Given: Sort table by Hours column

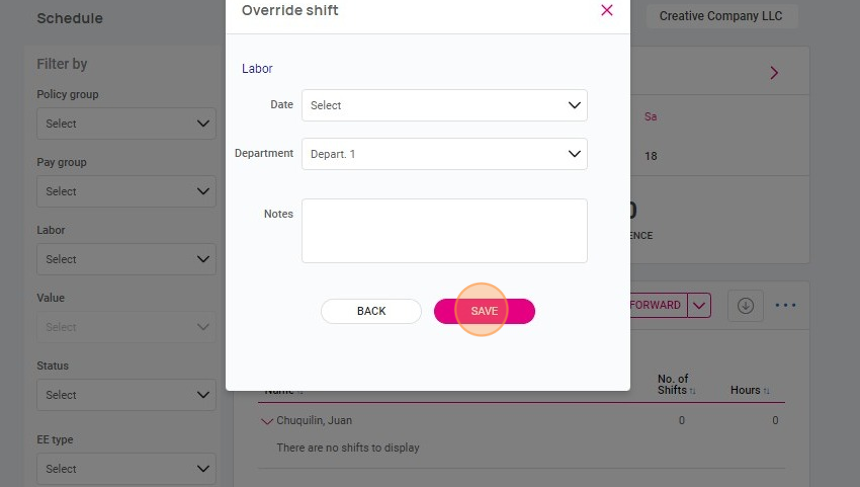Looking at the screenshot, I should pyautogui.click(x=750, y=390).
